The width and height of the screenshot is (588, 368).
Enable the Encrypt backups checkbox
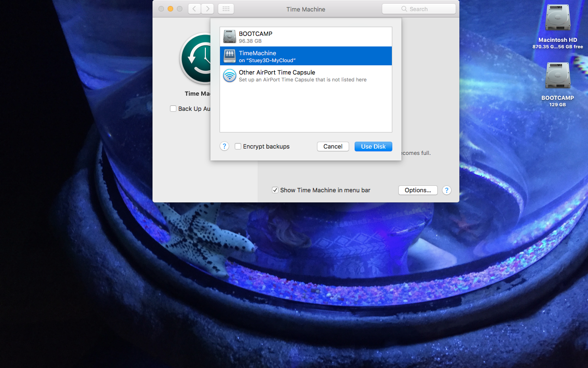(238, 146)
